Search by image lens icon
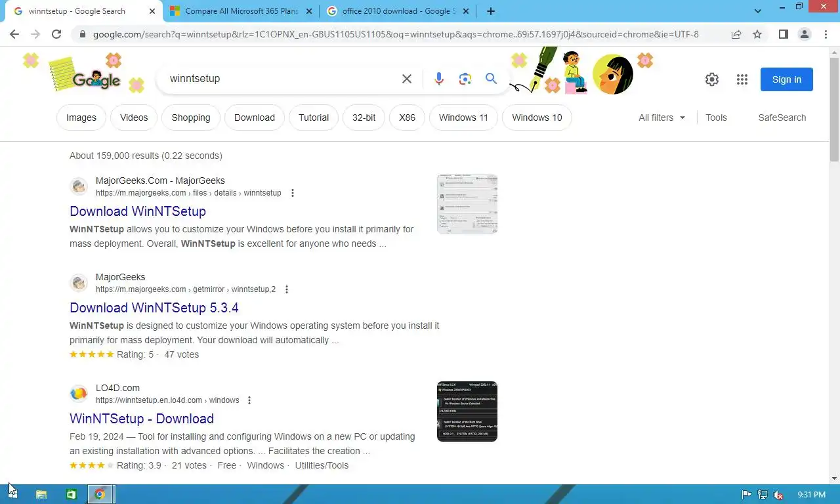Image resolution: width=840 pixels, height=504 pixels. [x=465, y=79]
